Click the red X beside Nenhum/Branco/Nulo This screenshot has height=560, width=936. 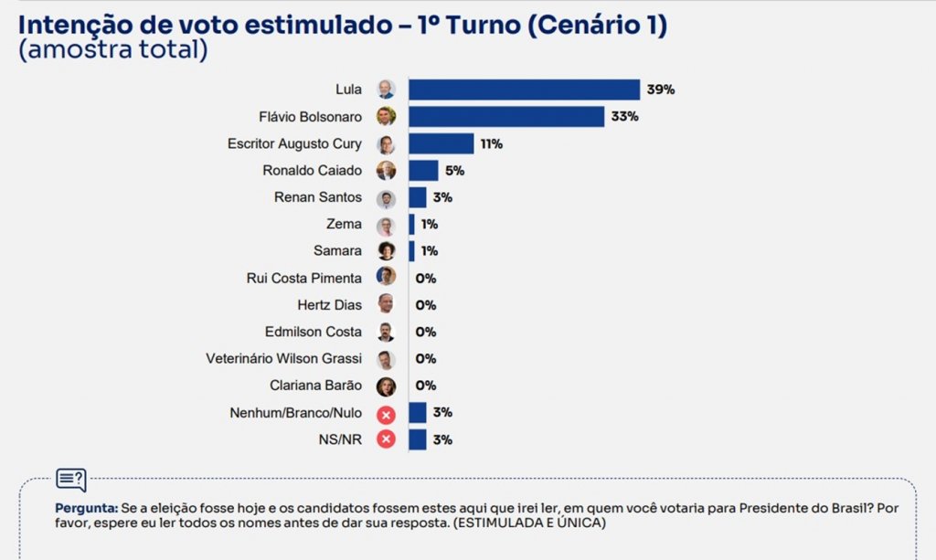387,413
